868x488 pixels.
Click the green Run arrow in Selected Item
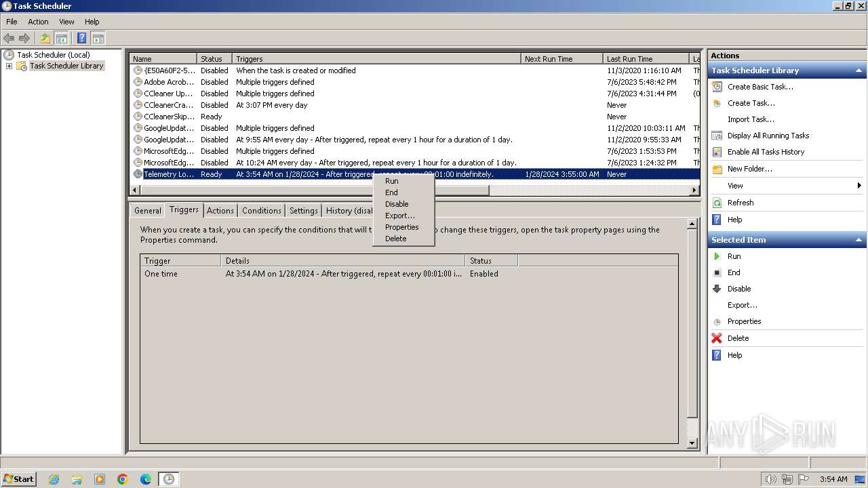coord(717,256)
